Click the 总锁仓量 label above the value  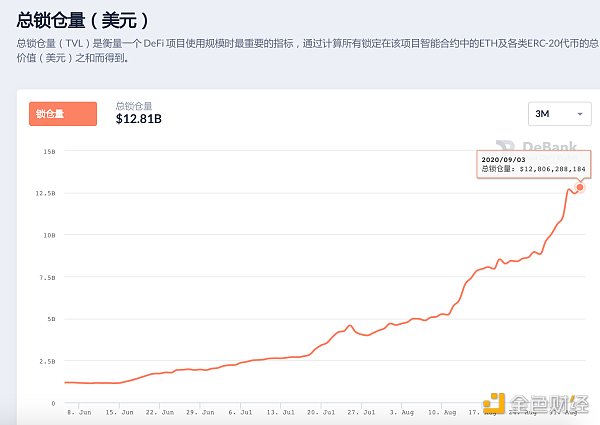pos(134,105)
